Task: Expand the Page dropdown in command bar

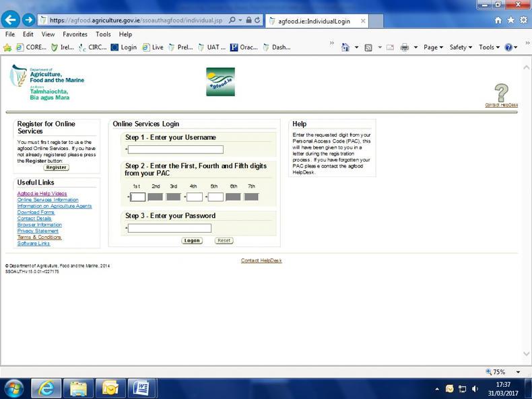Action: pyautogui.click(x=432, y=47)
